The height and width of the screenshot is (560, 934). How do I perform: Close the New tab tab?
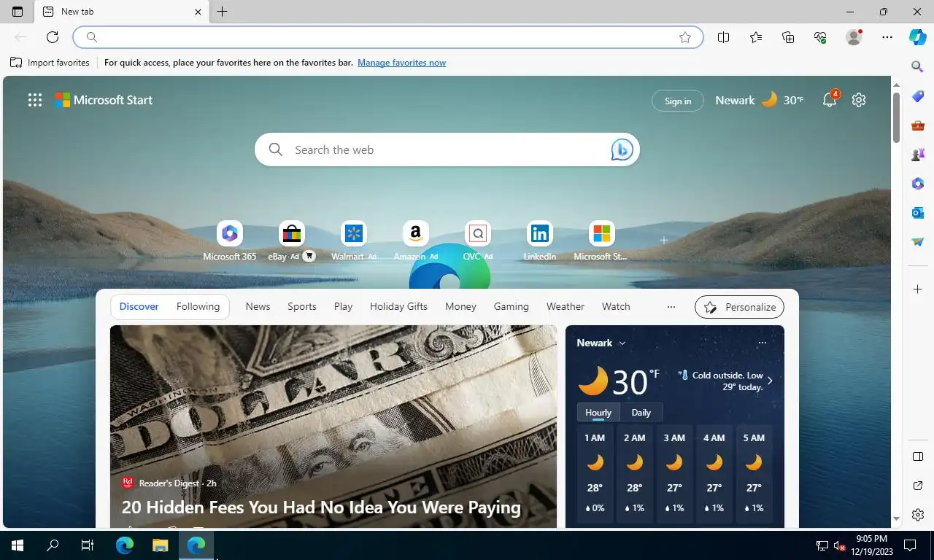click(x=198, y=12)
